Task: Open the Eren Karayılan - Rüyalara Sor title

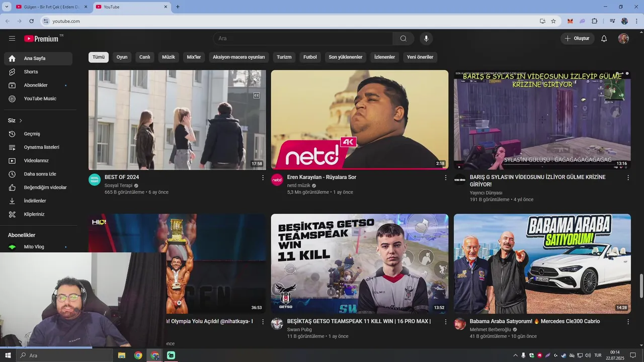Action: coord(321,177)
